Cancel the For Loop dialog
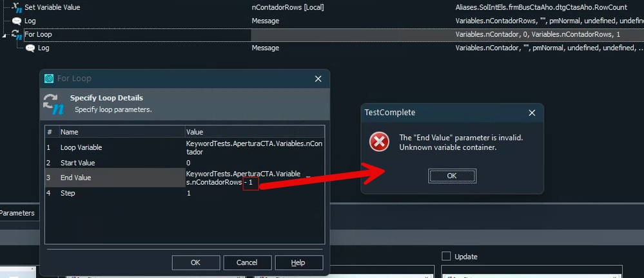 point(247,263)
